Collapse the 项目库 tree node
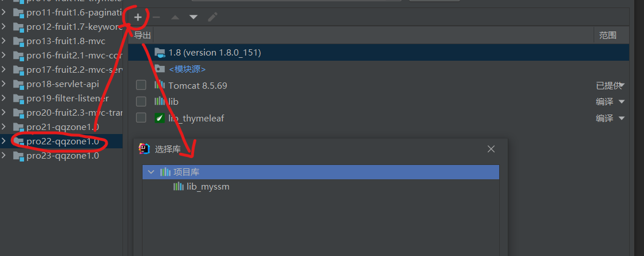644x256 pixels. click(x=151, y=172)
